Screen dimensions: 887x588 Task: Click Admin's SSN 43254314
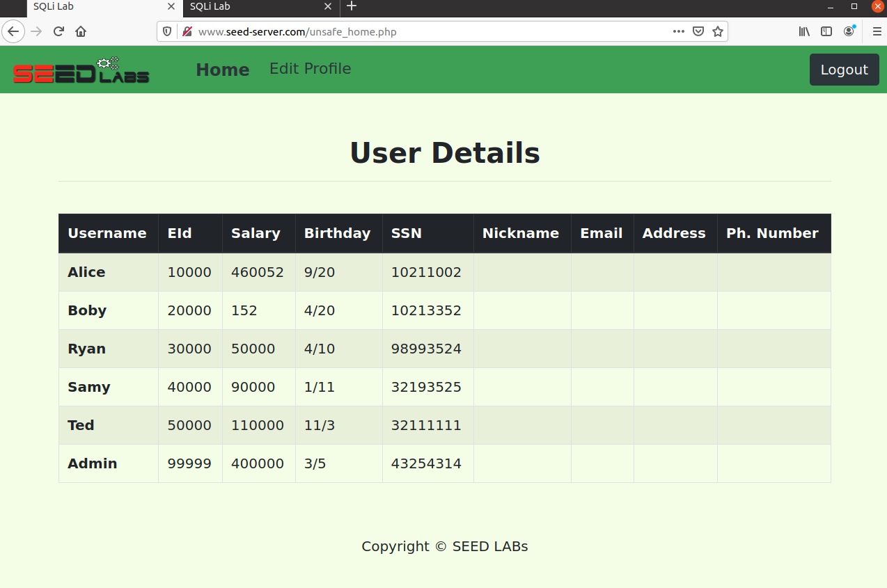tap(426, 463)
